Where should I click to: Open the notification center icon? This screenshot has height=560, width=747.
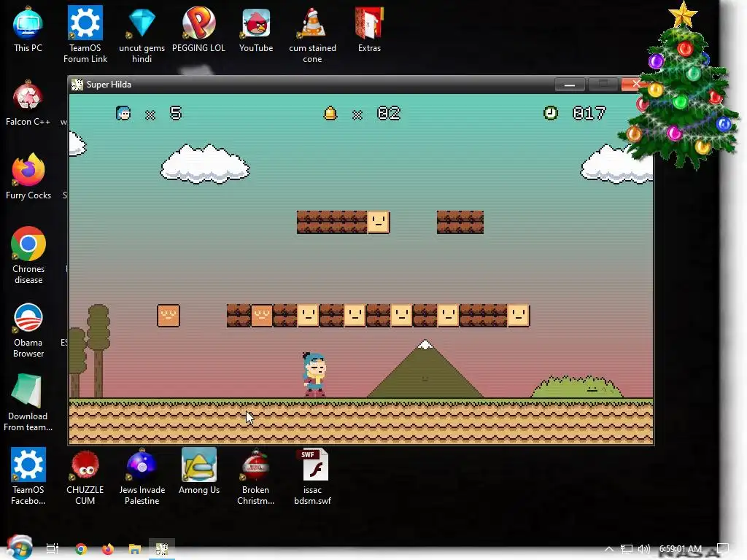(723, 549)
